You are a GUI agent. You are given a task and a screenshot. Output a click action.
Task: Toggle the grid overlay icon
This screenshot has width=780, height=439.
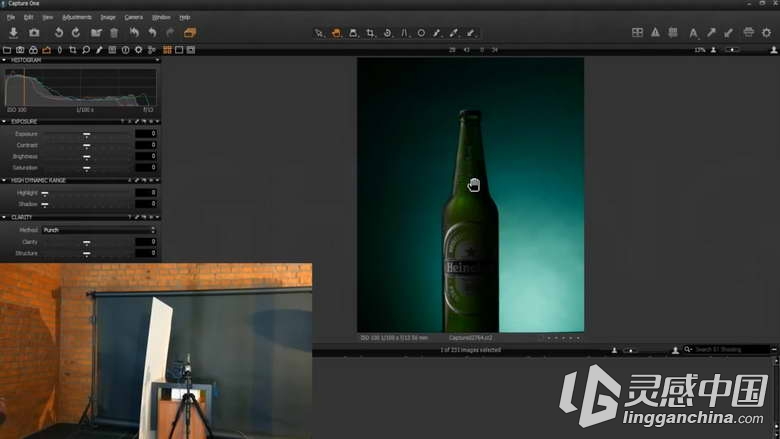(x=673, y=32)
